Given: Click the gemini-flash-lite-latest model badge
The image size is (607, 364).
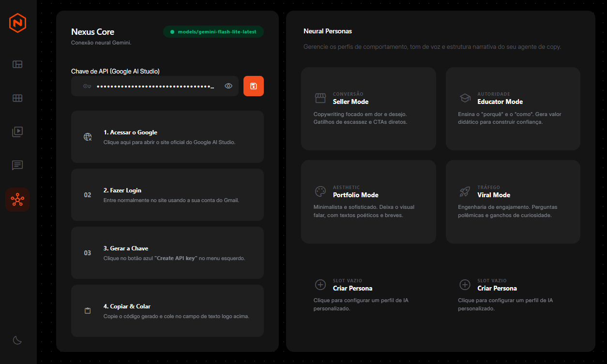Looking at the screenshot, I should pyautogui.click(x=213, y=32).
